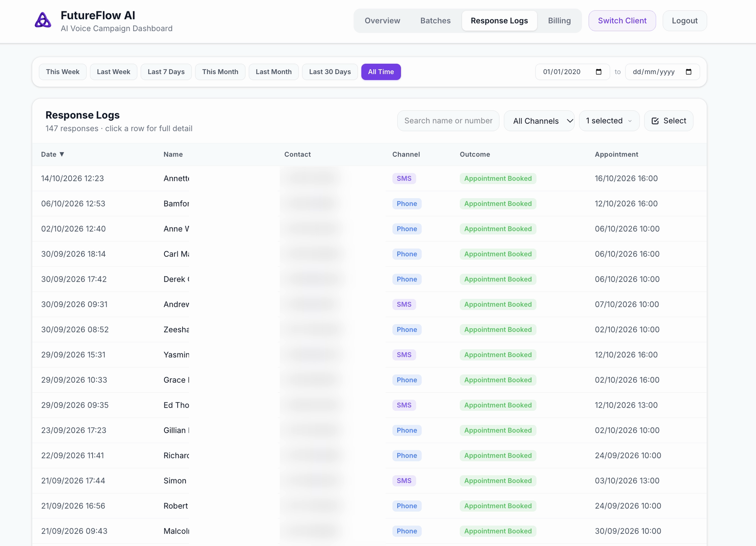Select the All Time range

[381, 72]
